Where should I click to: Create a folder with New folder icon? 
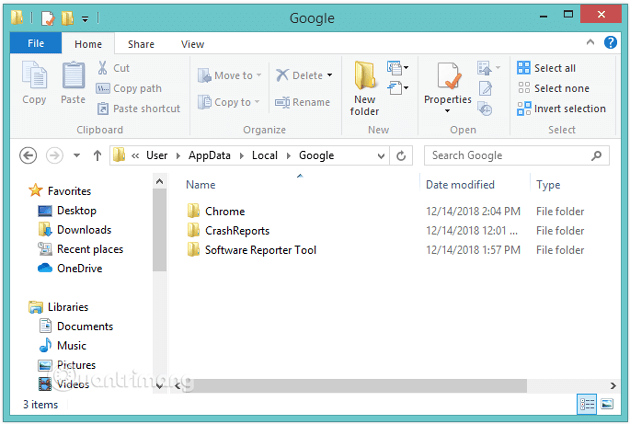click(x=364, y=87)
